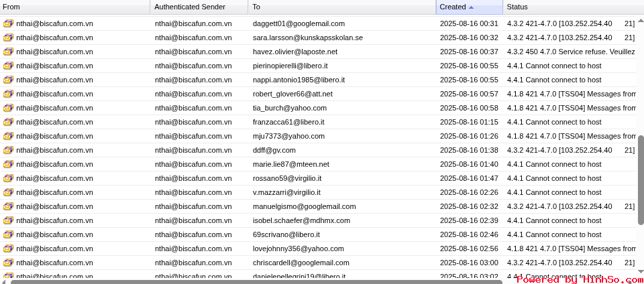
Task: Click status of ddff@gv.com row
Action: tap(570, 151)
